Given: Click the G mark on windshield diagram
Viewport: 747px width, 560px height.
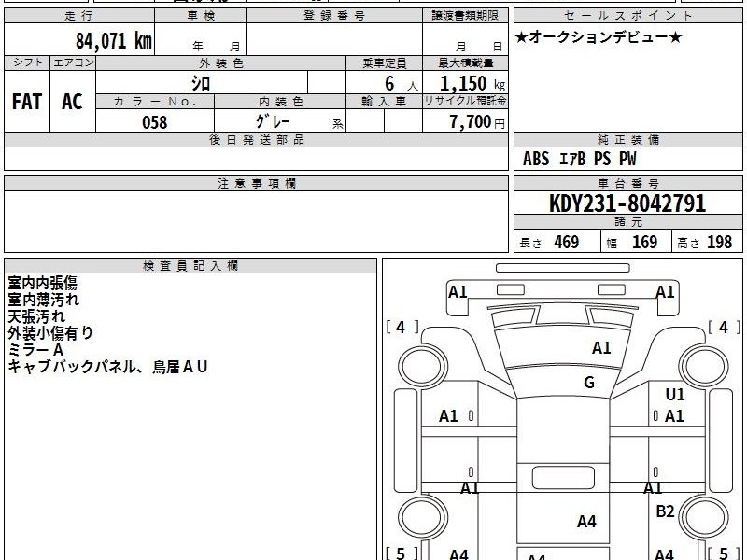Looking at the screenshot, I should (589, 383).
